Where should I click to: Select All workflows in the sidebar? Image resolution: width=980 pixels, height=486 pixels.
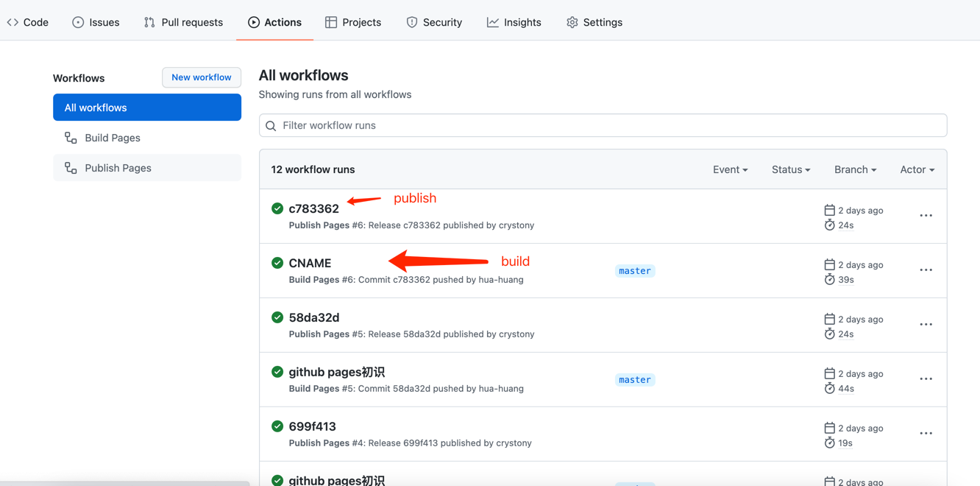pyautogui.click(x=147, y=108)
